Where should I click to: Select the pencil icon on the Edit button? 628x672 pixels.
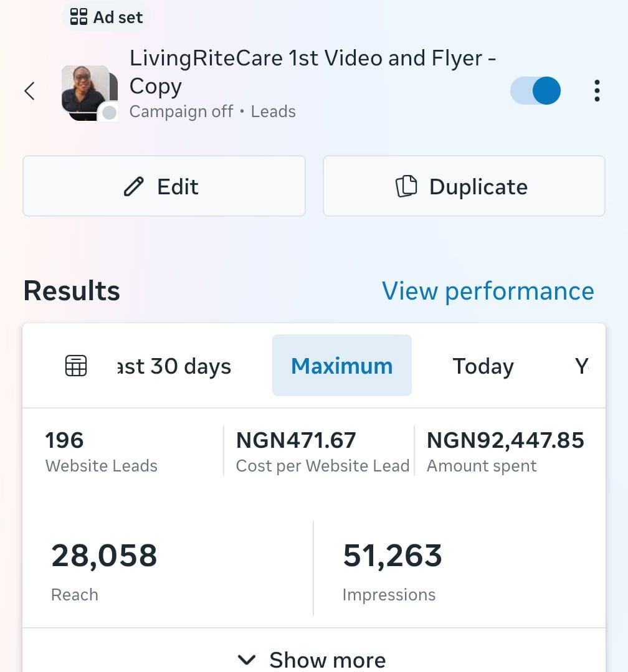click(133, 186)
